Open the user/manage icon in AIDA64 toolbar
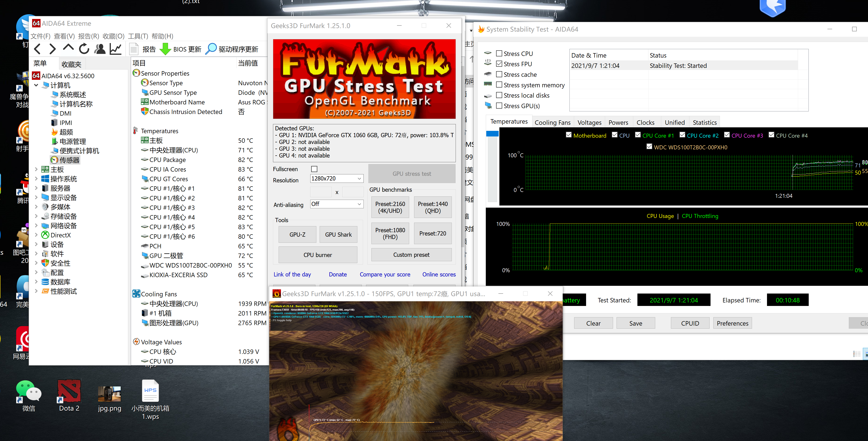Screen dimensions: 868x441 click(100, 49)
